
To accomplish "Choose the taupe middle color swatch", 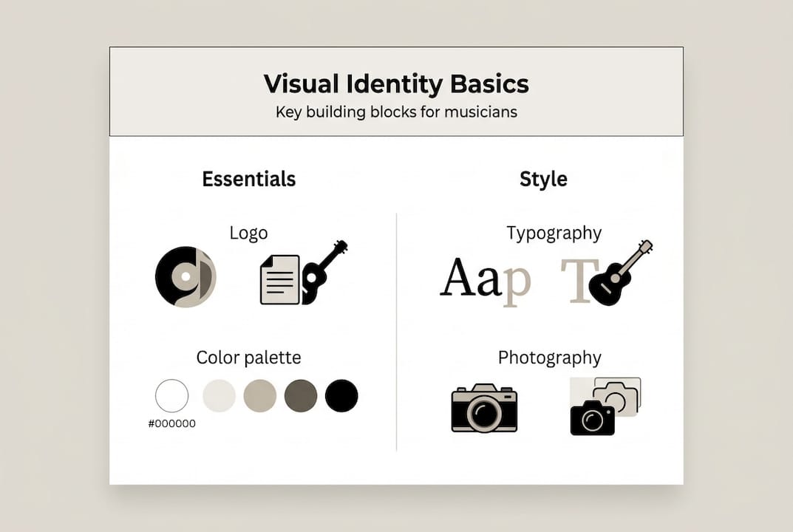I will tap(259, 396).
